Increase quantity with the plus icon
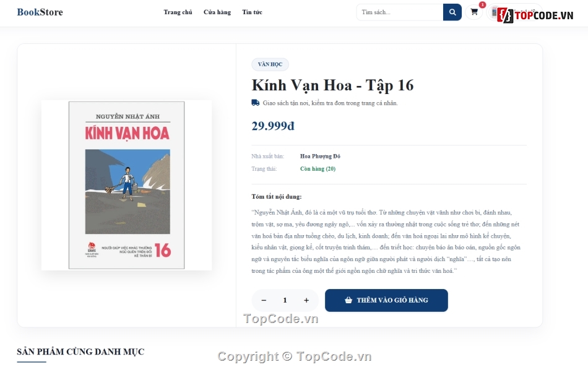Screen dimensions: 588x375 tap(306, 300)
